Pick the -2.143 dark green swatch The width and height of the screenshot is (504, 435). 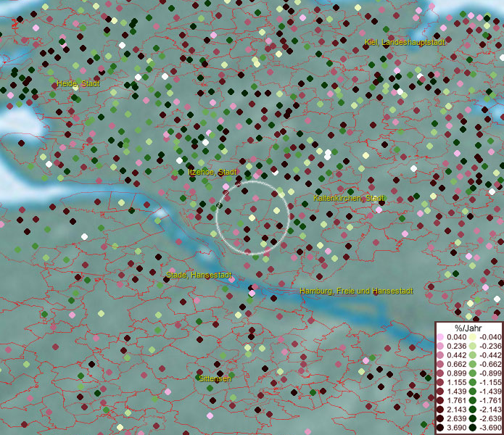click(473, 410)
